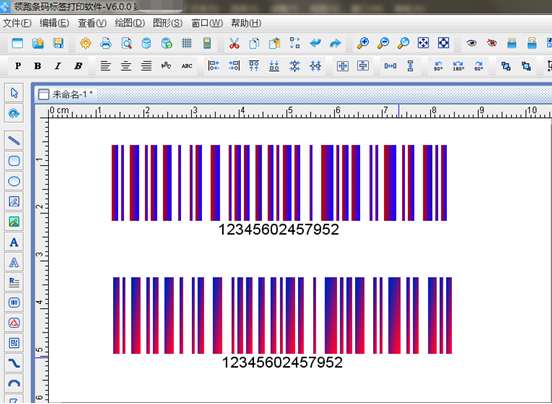Zoom out with the minus magnifier
This screenshot has width=552, height=404.
(383, 43)
